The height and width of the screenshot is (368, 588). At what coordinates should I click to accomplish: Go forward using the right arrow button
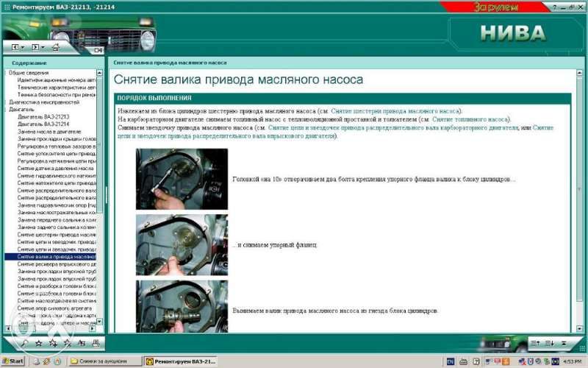(35, 47)
